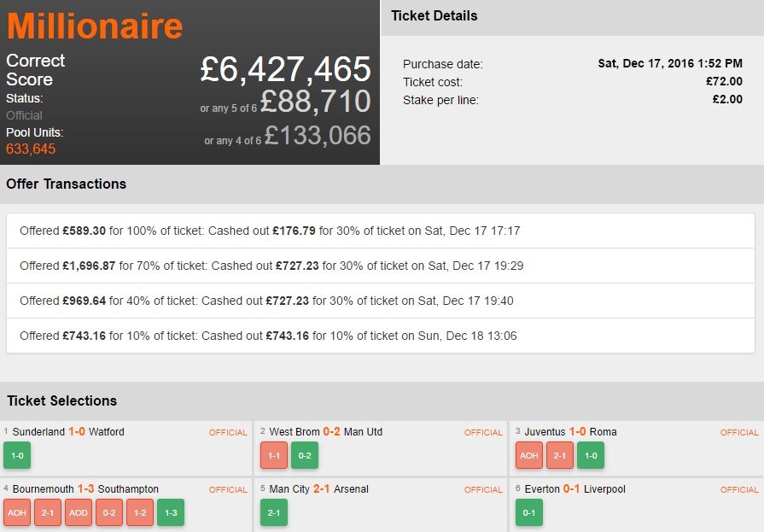Click the green 1-0 chip under Sunderland vs Watford
This screenshot has height=532, width=764.
coord(17,455)
